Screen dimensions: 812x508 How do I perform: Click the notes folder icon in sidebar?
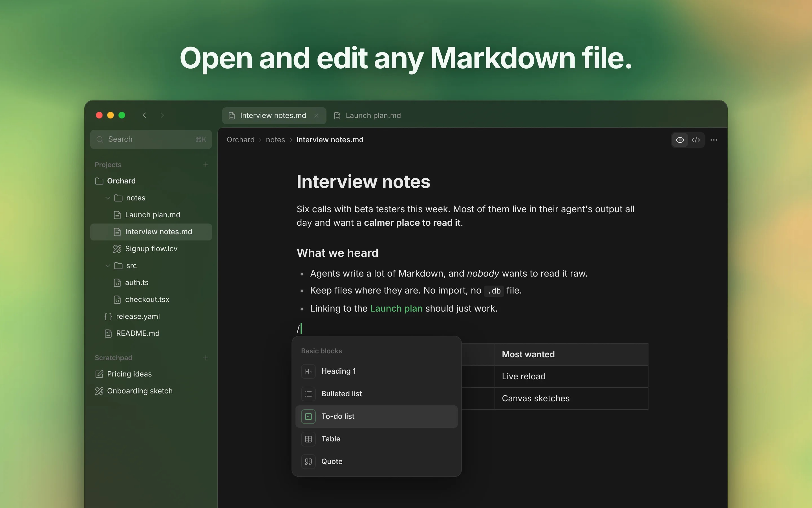tap(118, 198)
